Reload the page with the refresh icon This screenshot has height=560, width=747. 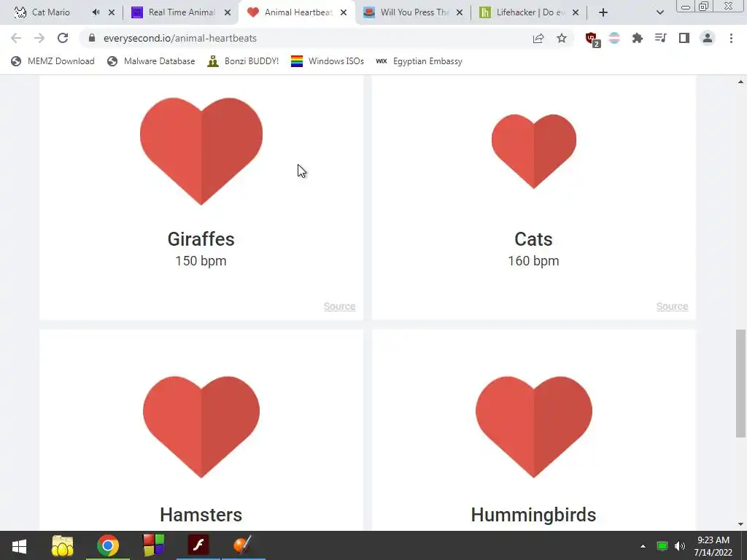[x=63, y=38]
